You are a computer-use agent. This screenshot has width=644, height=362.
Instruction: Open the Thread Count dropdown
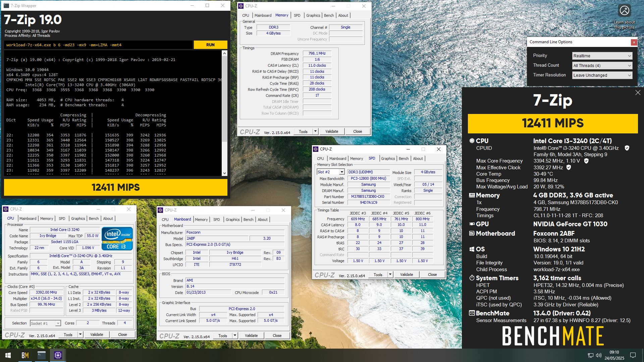(602, 66)
